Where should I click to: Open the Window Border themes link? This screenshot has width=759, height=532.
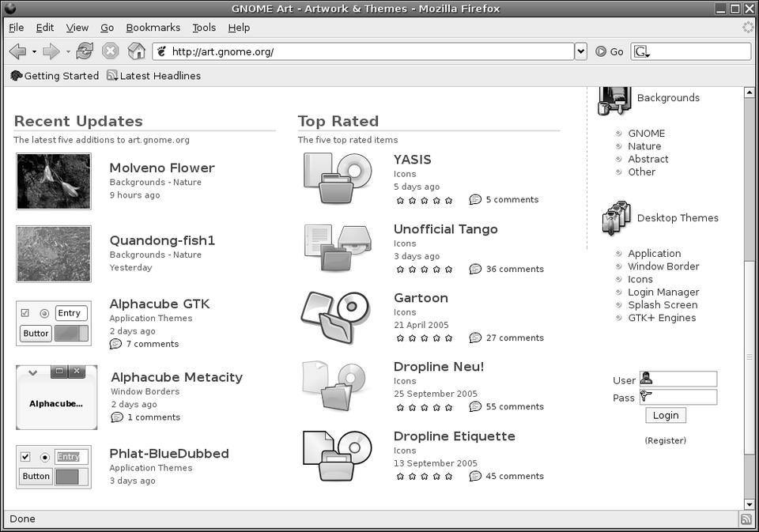pos(663,266)
